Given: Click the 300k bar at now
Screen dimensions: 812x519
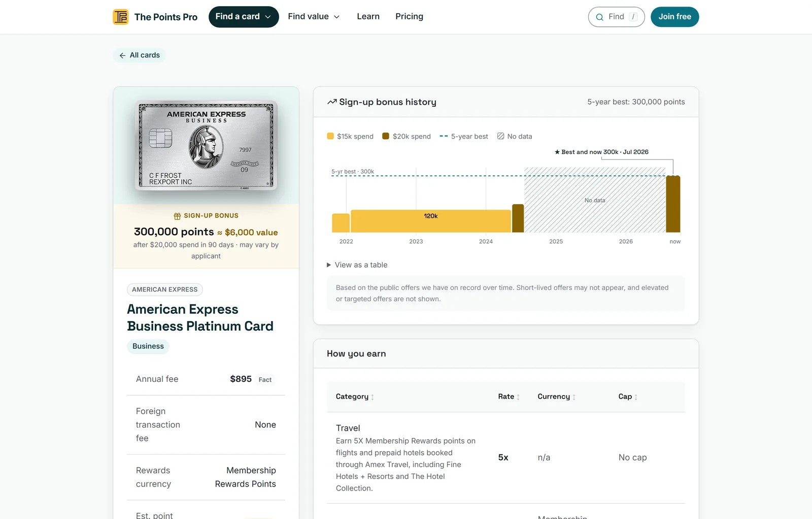Looking at the screenshot, I should [673, 204].
